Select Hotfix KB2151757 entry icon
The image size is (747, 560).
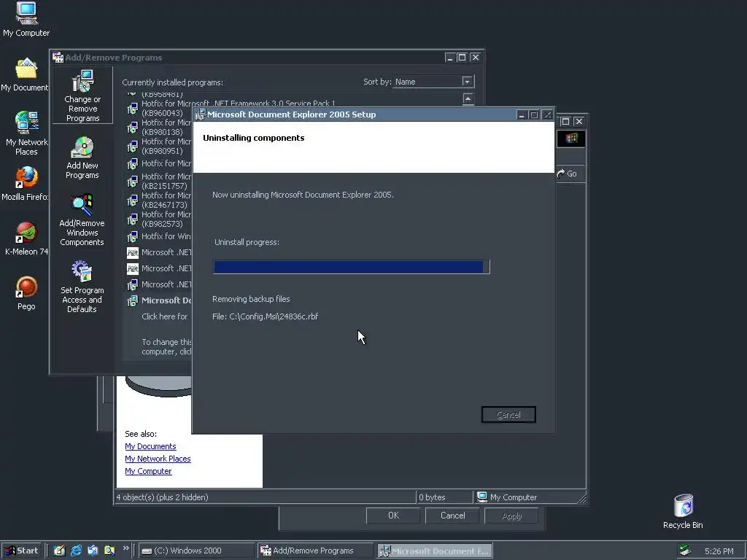[x=133, y=182]
